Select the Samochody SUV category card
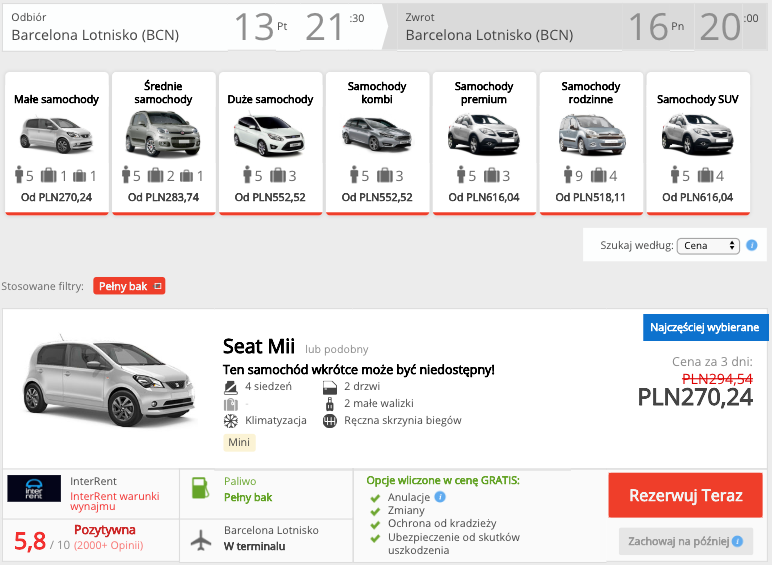Screen dimensions: 772x565 click(698, 143)
